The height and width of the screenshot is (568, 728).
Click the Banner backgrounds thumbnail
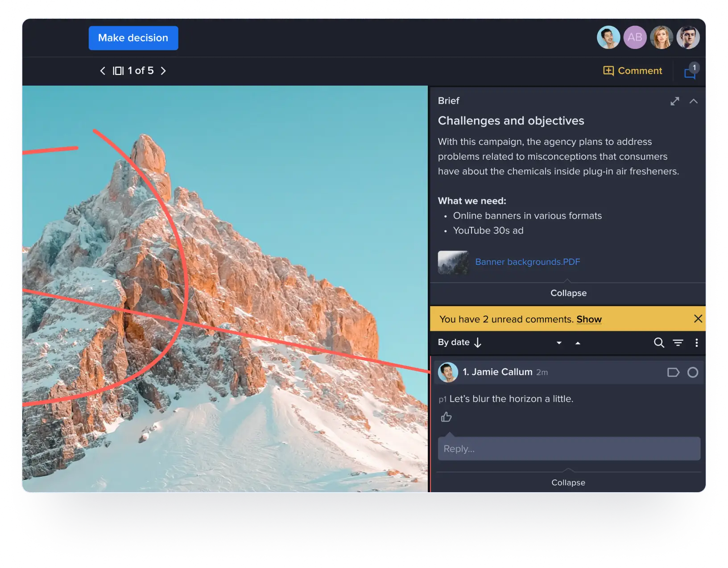(x=453, y=262)
